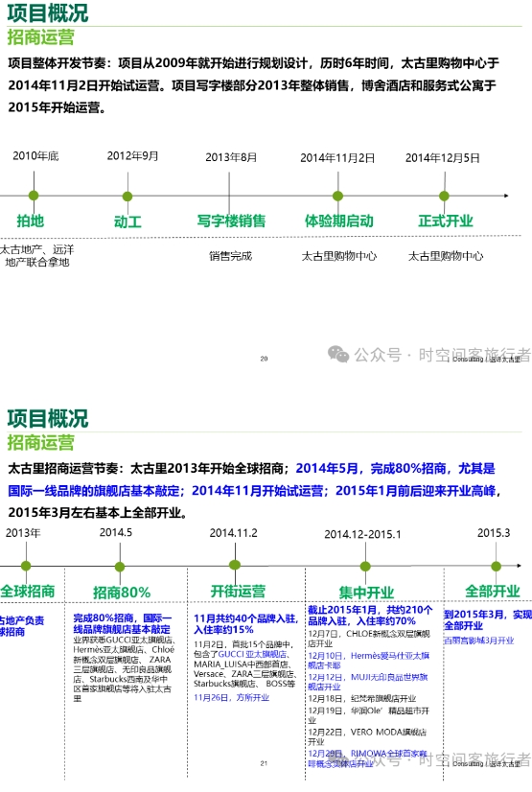This screenshot has width=532, height=792.
Task: Click the green dot above 全部开业
Action: click(497, 567)
